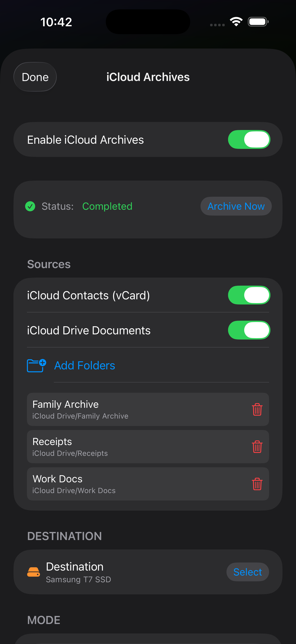Remove Work Docs using its trash icon

click(x=257, y=484)
